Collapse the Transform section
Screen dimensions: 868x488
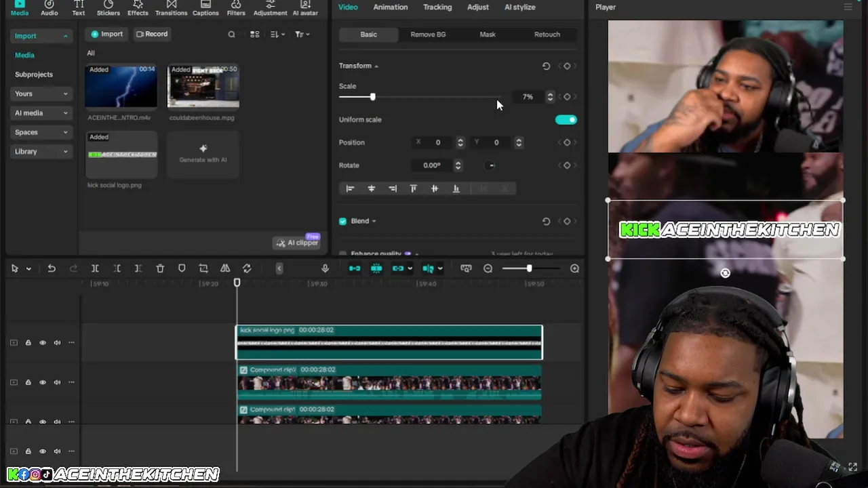tap(376, 66)
